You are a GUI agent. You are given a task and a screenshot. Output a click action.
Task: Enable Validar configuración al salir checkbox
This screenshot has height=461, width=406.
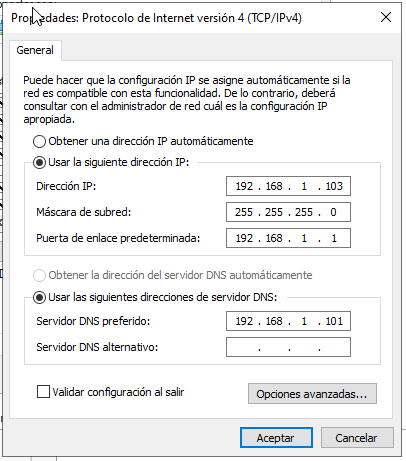click(43, 392)
